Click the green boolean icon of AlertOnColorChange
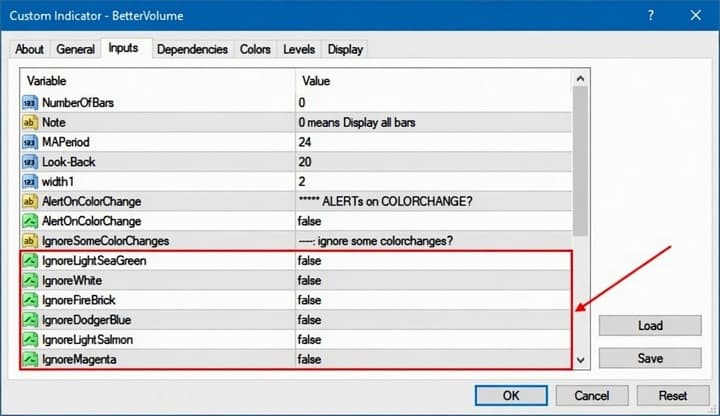 pyautogui.click(x=30, y=221)
